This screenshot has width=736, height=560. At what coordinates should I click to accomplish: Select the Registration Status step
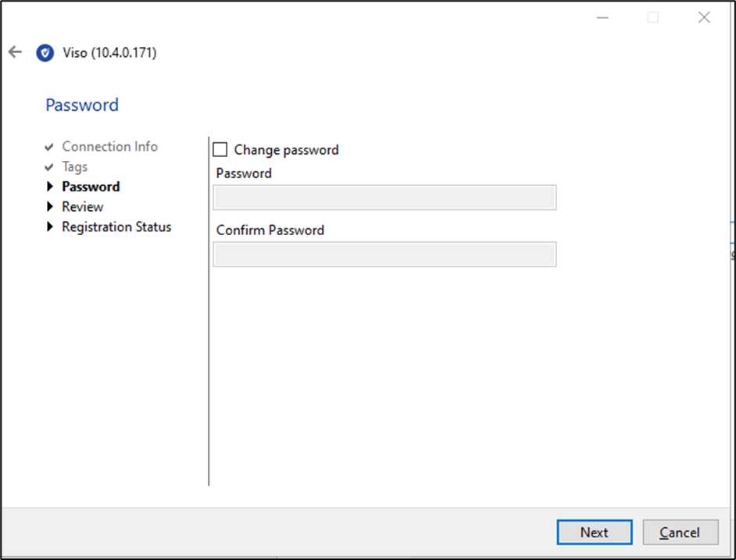(x=116, y=226)
